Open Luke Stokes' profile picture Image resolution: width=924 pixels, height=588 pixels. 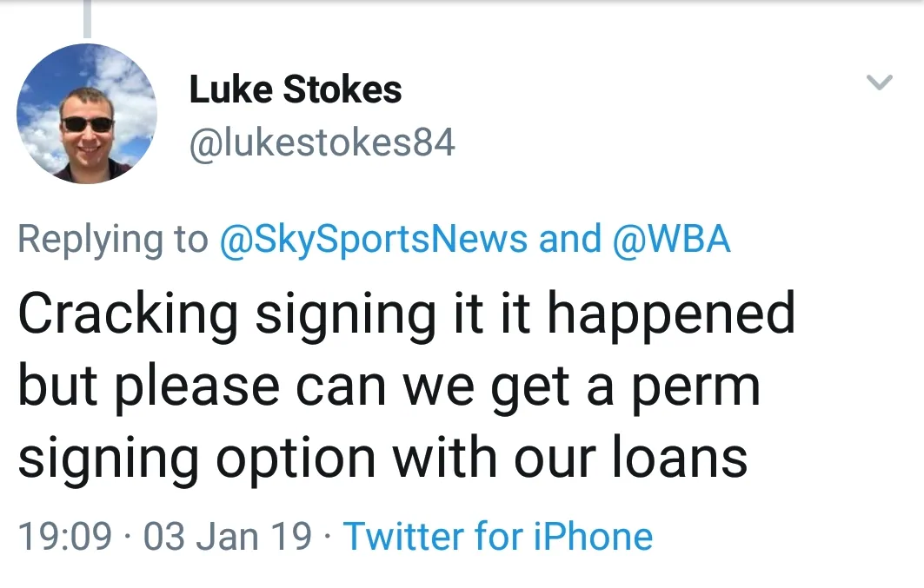pyautogui.click(x=86, y=114)
